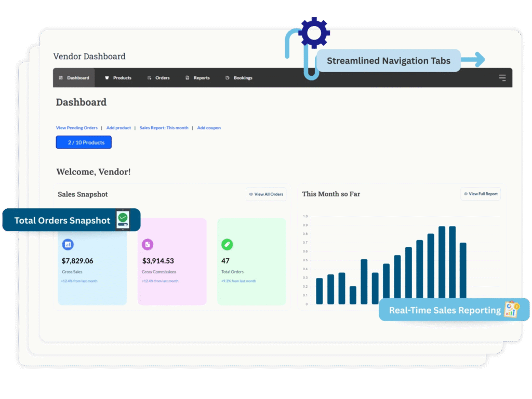The width and height of the screenshot is (532, 399).
Task: Click the green Total Orders icon
Action: coord(227,244)
